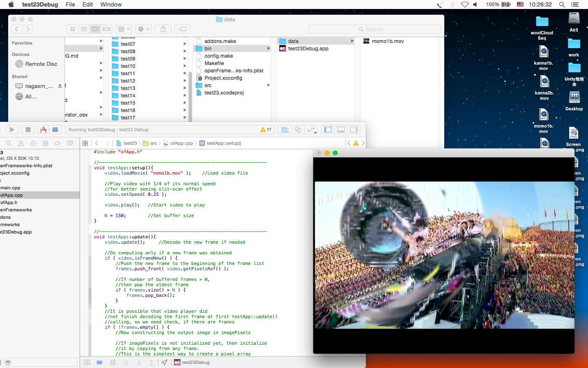Open the Finder Arrange items dropdown
Screen dimensions: 588x368
point(123,29)
